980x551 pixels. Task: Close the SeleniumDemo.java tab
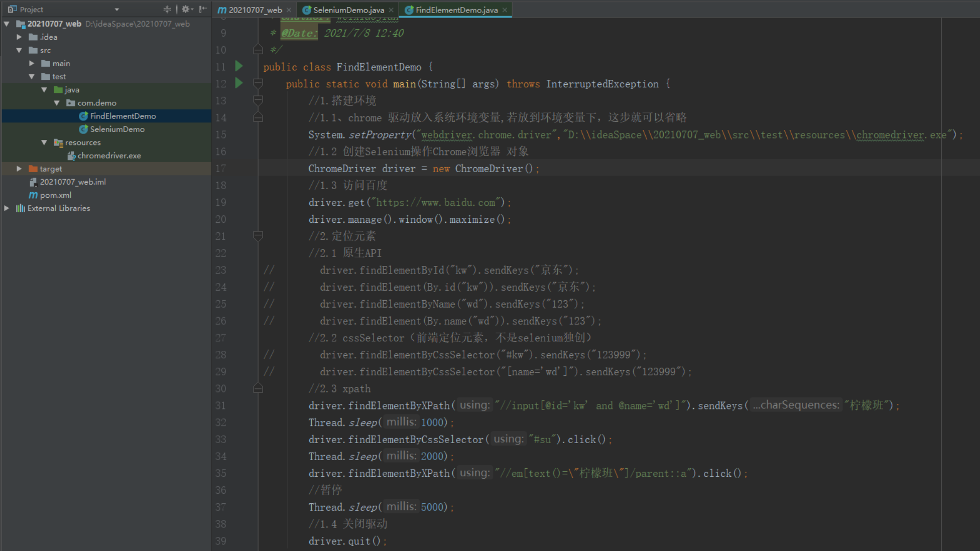point(391,10)
